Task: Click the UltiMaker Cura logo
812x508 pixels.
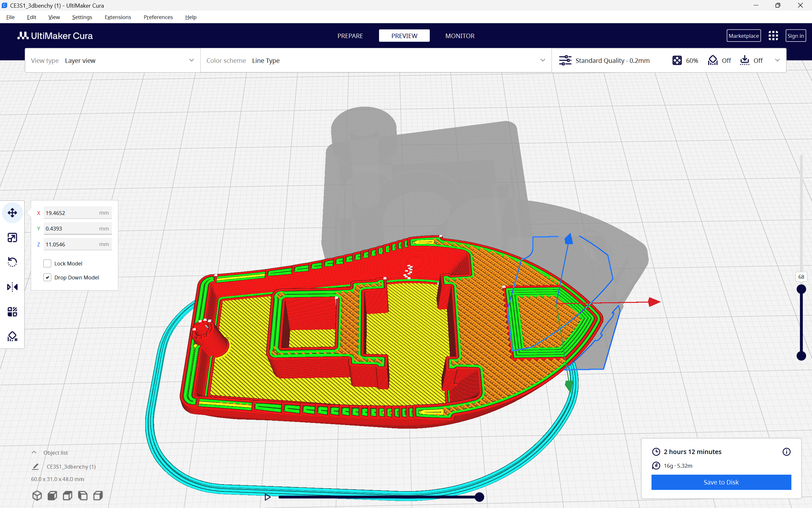Action: (55, 36)
